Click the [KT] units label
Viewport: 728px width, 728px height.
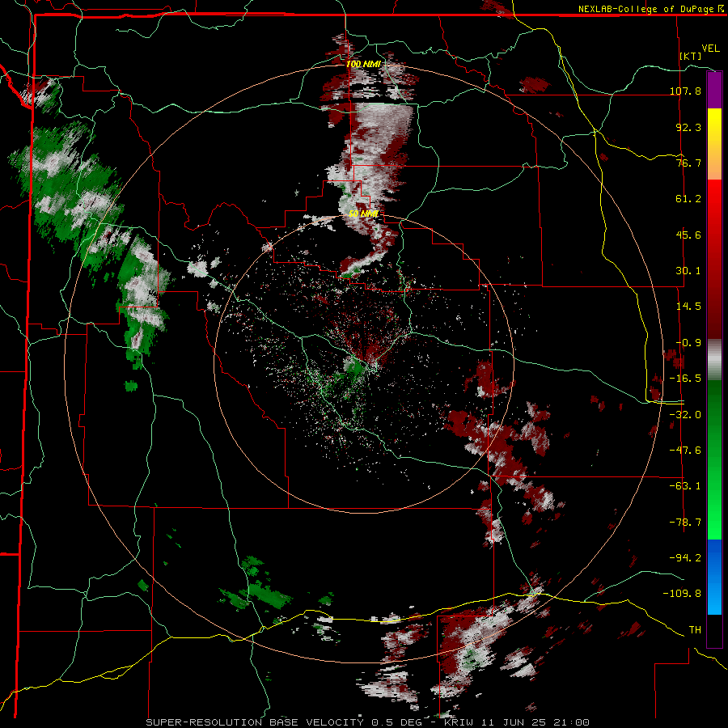tap(691, 56)
